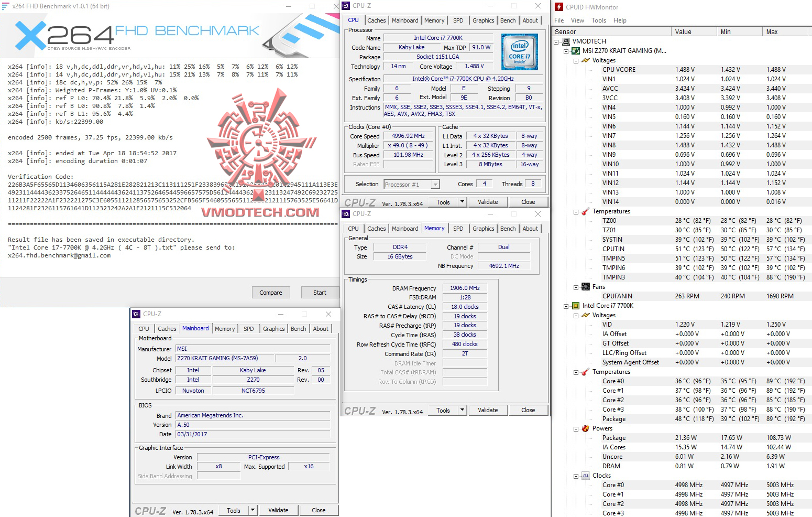
Task: Click the Clocks icon in the HWMonitor tree
Action: [x=585, y=476]
